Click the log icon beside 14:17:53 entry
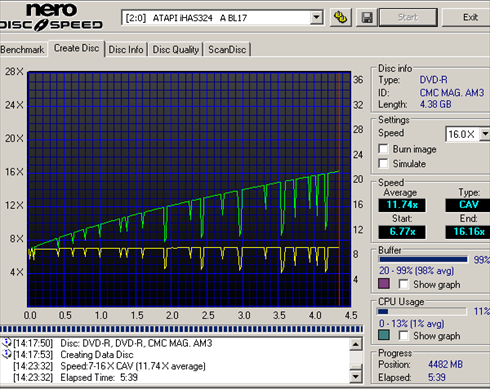 pyautogui.click(x=6, y=354)
